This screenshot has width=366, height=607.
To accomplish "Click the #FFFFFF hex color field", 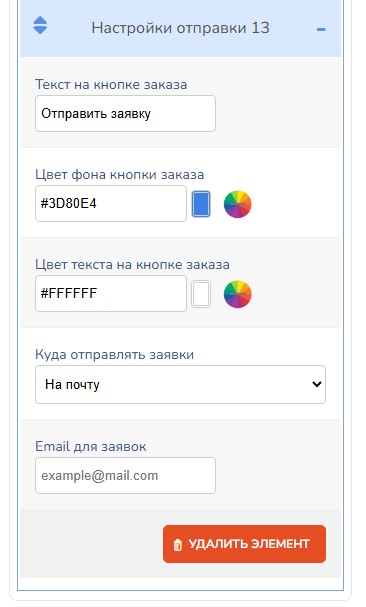I will [111, 293].
